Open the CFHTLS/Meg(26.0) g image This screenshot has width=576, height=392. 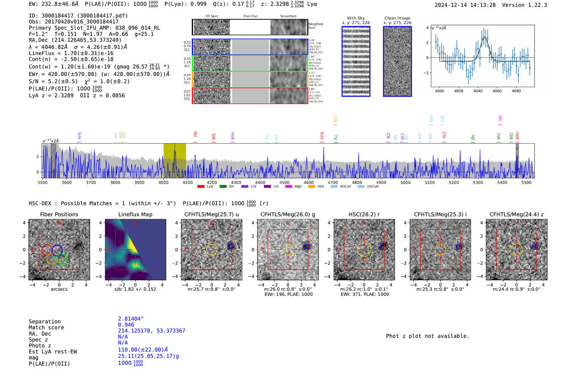pos(288,250)
